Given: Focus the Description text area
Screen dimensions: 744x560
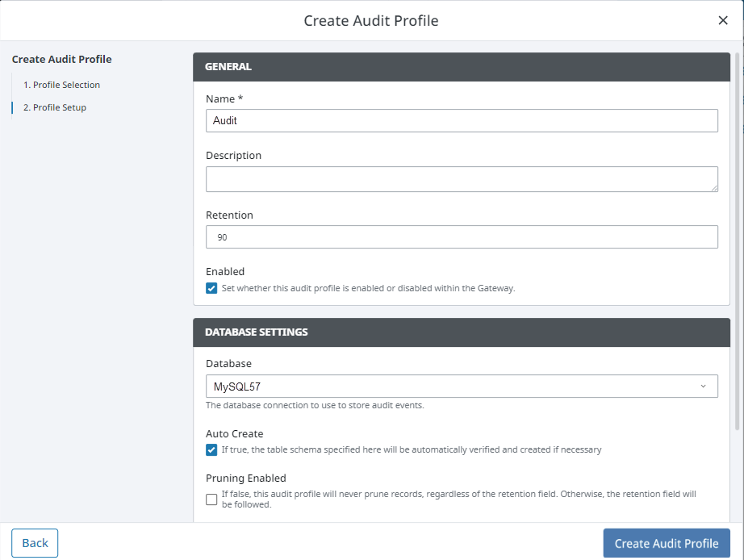Looking at the screenshot, I should [462, 179].
